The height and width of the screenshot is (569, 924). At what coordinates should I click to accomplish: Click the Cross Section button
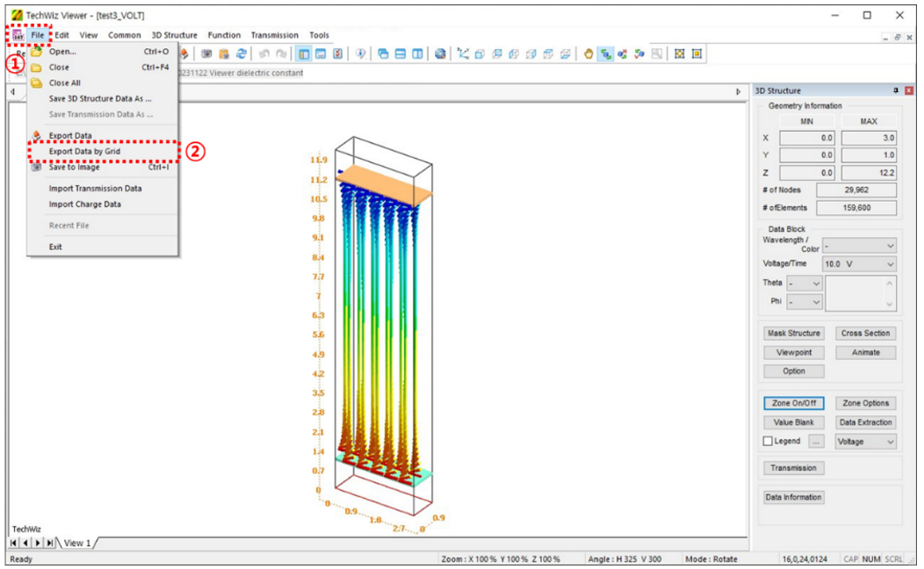(864, 334)
